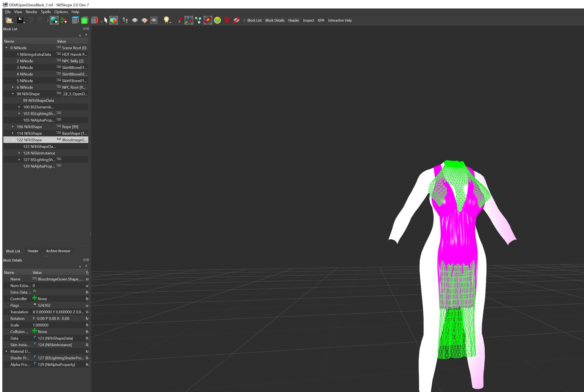Toggle the Havok collision display icon
This screenshot has height=392, width=584.
point(208,20)
